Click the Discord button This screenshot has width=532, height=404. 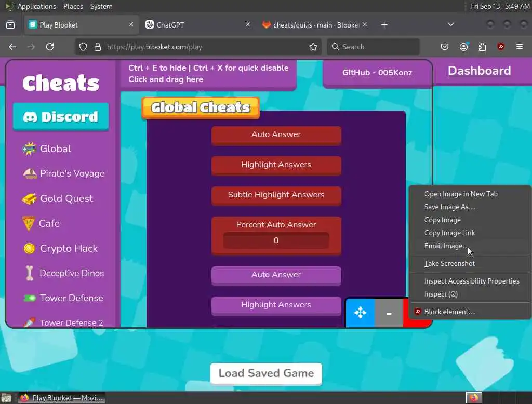pyautogui.click(x=61, y=117)
